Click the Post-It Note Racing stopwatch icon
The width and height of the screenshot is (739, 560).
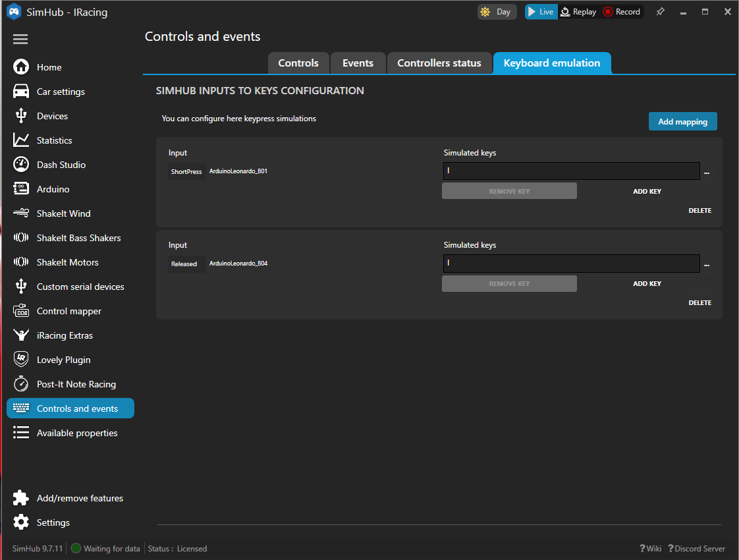pos(20,383)
